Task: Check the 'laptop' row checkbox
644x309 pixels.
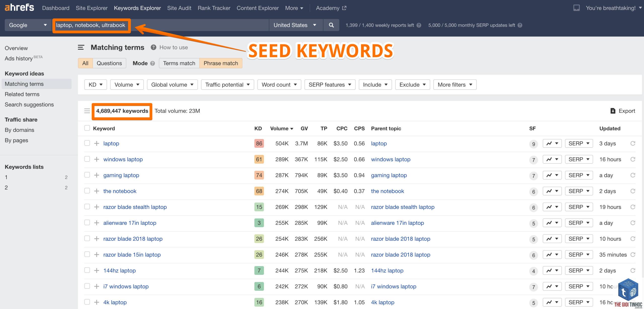Action: click(87, 143)
